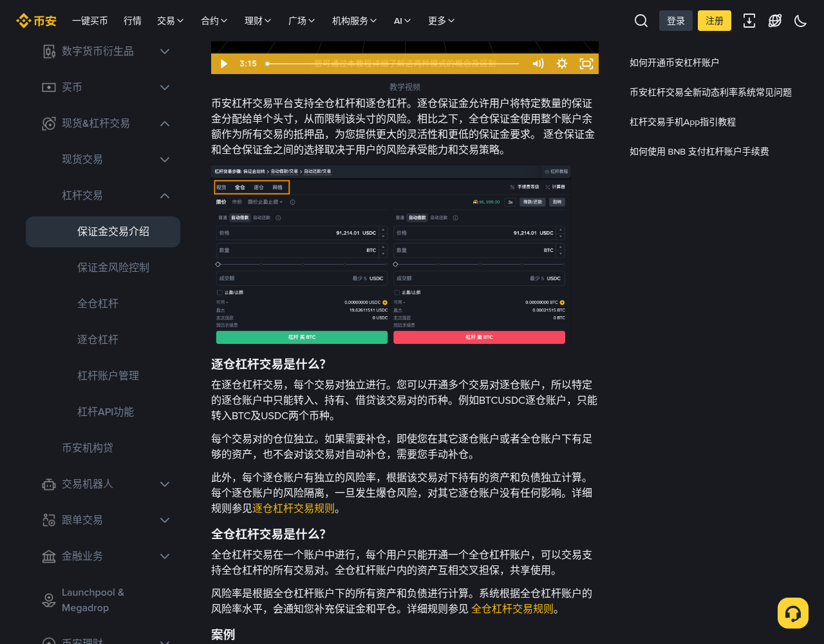Viewport: 824px width, 644px height.
Task: Open the 理财 dropdown menu
Action: click(x=258, y=21)
